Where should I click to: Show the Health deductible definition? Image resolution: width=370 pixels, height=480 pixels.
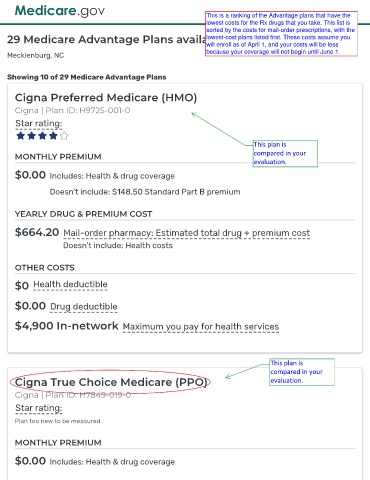70,285
